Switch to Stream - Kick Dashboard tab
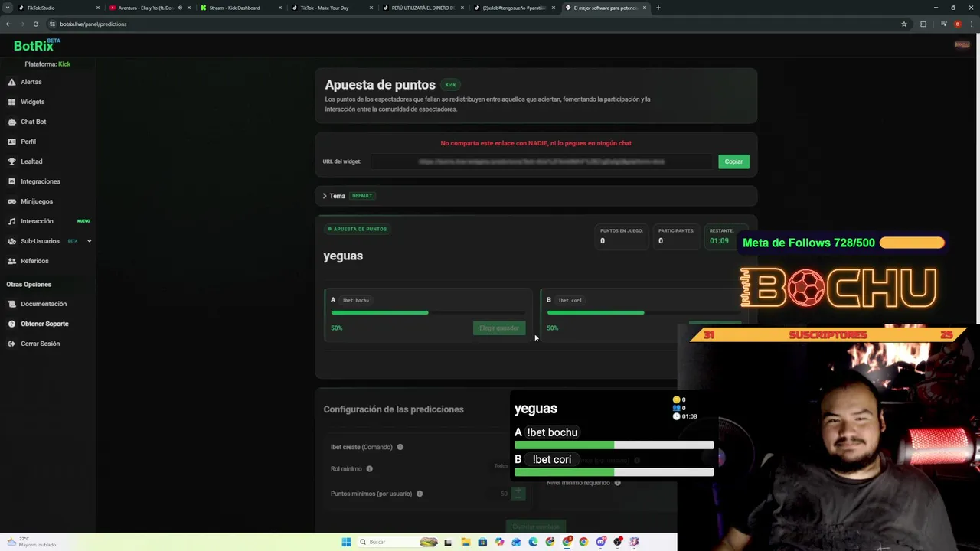The image size is (980, 551). coord(240,8)
